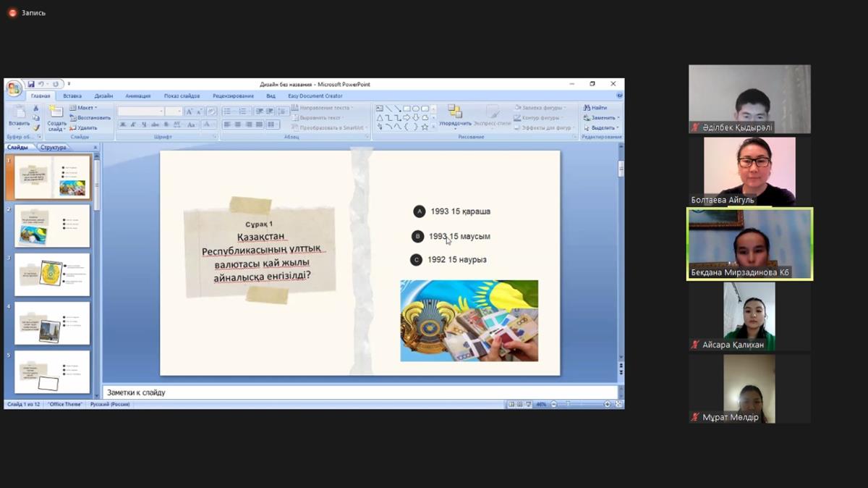Viewport: 868px width, 488px height.
Task: Switch to the Структура pane tab
Action: pos(54,147)
